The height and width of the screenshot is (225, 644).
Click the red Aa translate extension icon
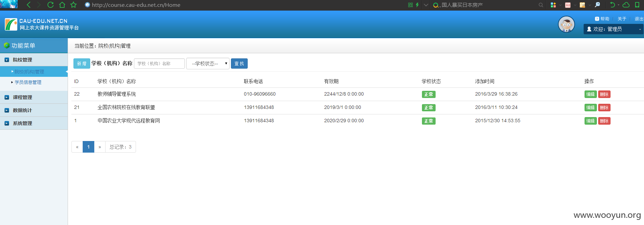point(568,5)
